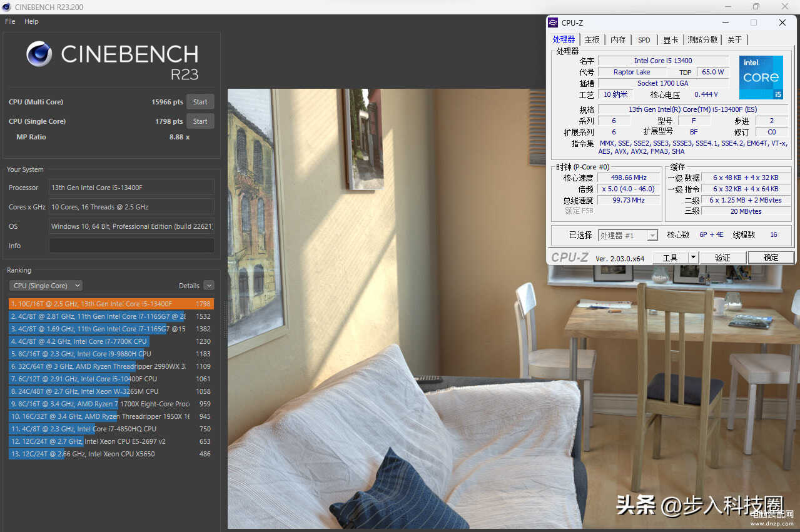This screenshot has width=800, height=532.
Task: Click the 99.73 MHz bus speed value
Action: [629, 200]
